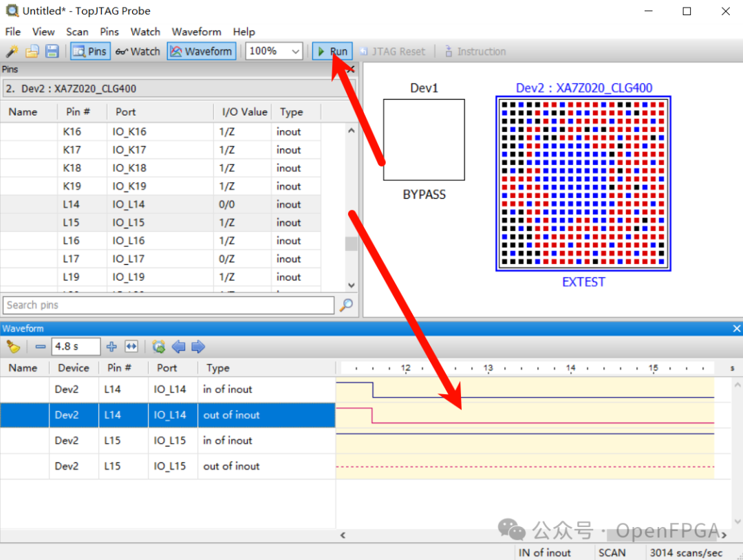Sort pins by I/O Value column

coord(243,112)
